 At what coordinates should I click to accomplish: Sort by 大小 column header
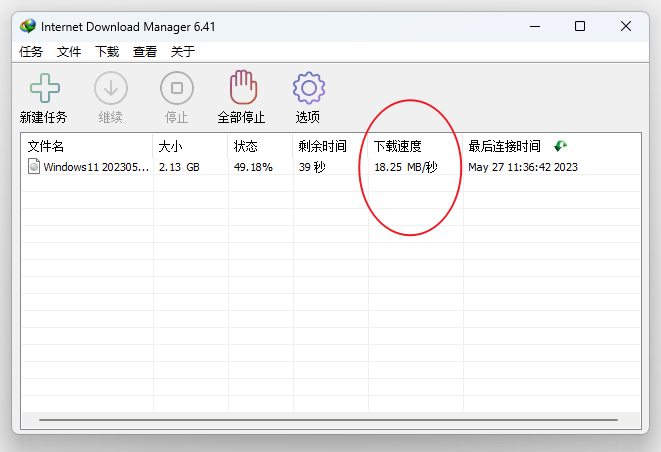tap(190, 146)
